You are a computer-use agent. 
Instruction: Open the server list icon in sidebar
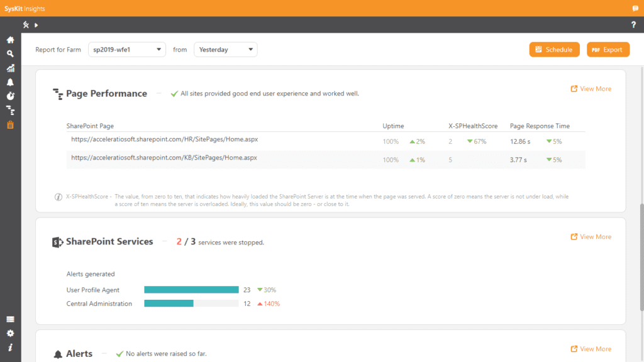tap(10, 319)
